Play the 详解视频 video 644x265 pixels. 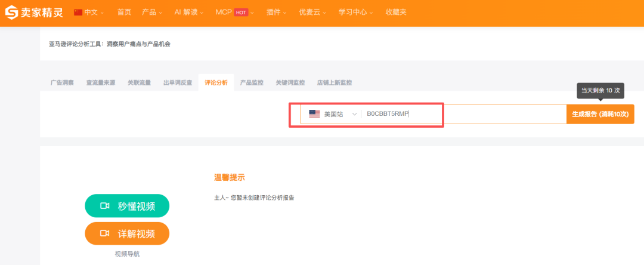point(127,233)
